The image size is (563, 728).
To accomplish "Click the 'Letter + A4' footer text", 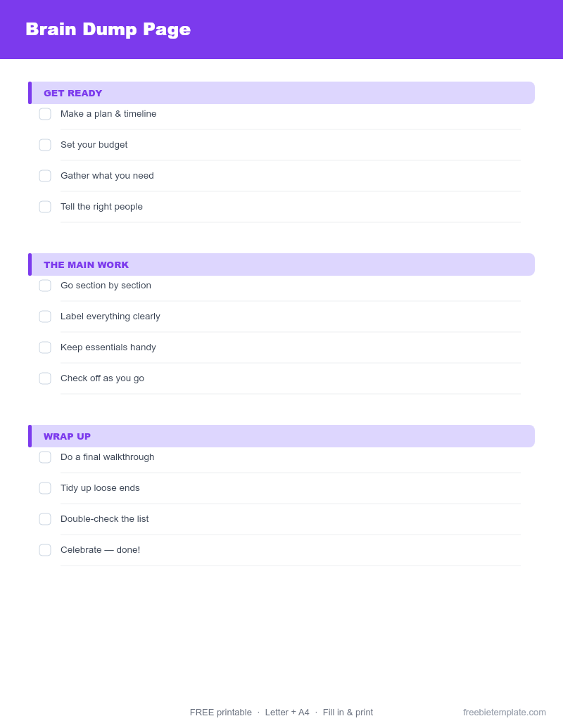I will click(x=287, y=713).
